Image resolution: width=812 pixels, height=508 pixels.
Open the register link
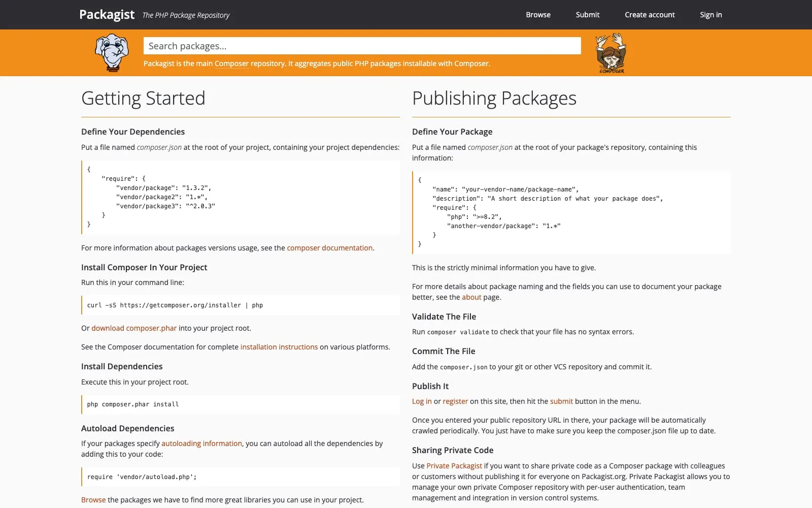pyautogui.click(x=455, y=401)
